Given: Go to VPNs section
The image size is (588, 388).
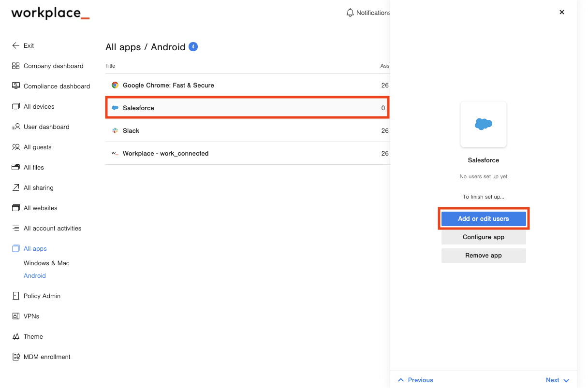Looking at the screenshot, I should 31,316.
